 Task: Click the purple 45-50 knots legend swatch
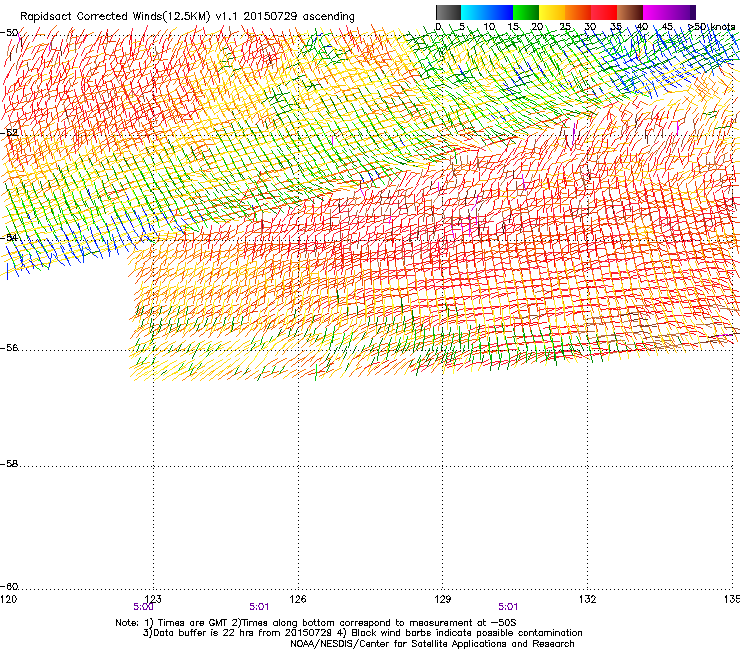pos(682,12)
